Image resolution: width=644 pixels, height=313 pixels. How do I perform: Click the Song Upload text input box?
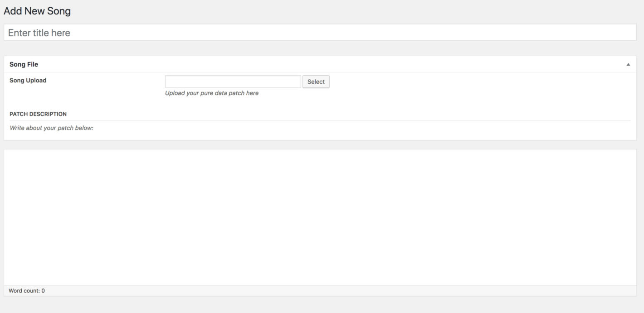233,82
